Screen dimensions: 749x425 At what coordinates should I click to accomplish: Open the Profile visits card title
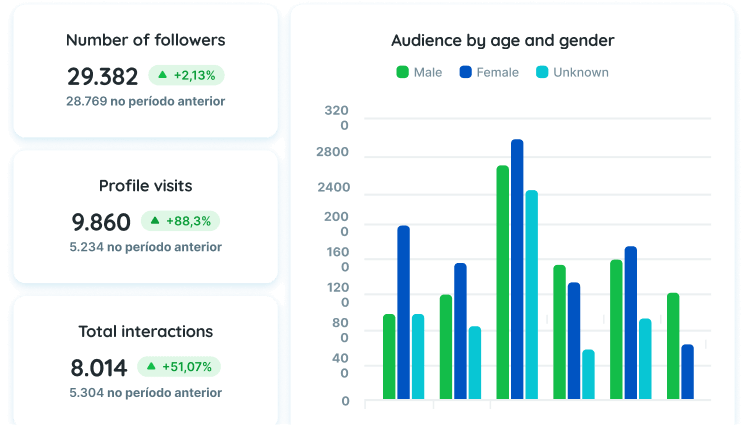[x=146, y=186]
